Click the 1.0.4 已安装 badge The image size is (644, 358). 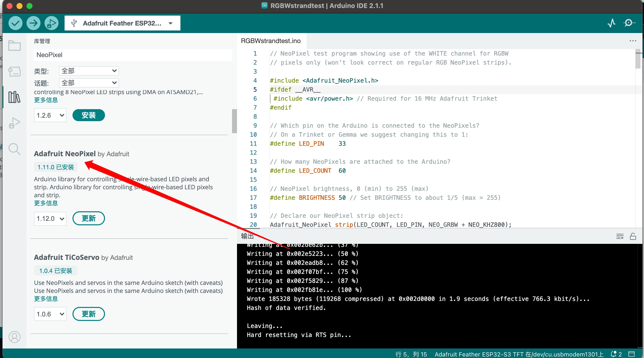56,271
